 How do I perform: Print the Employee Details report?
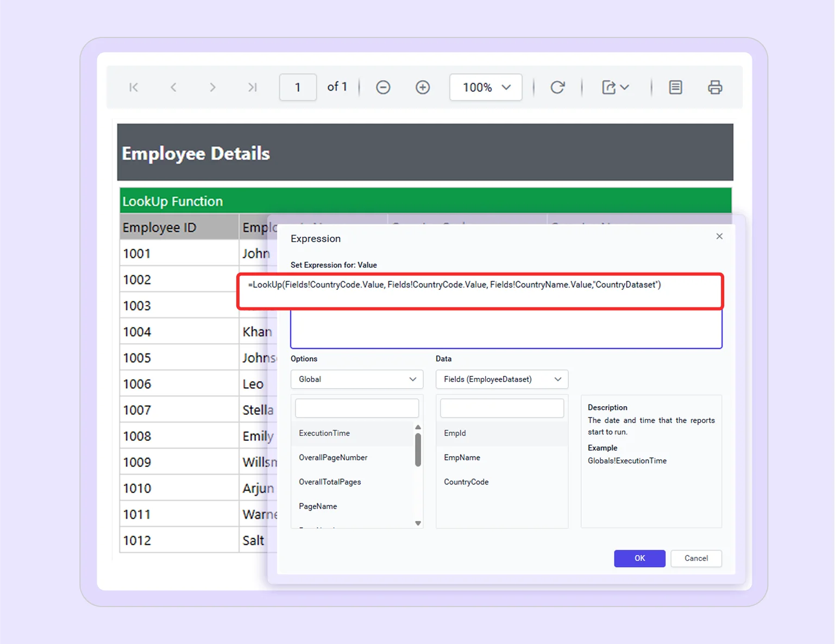tap(715, 87)
